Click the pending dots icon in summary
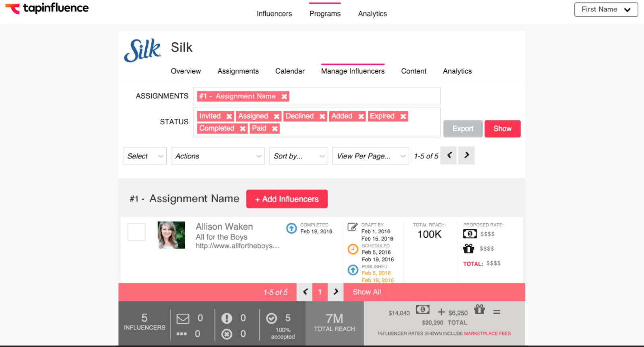Viewport: 644px width, 347px height. pos(182,334)
